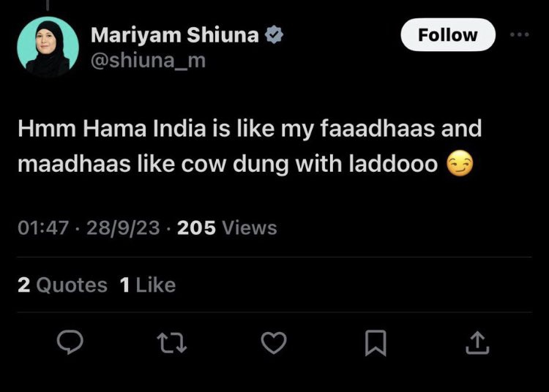Click the reply speech bubble icon
549x392 pixels.
tap(72, 342)
